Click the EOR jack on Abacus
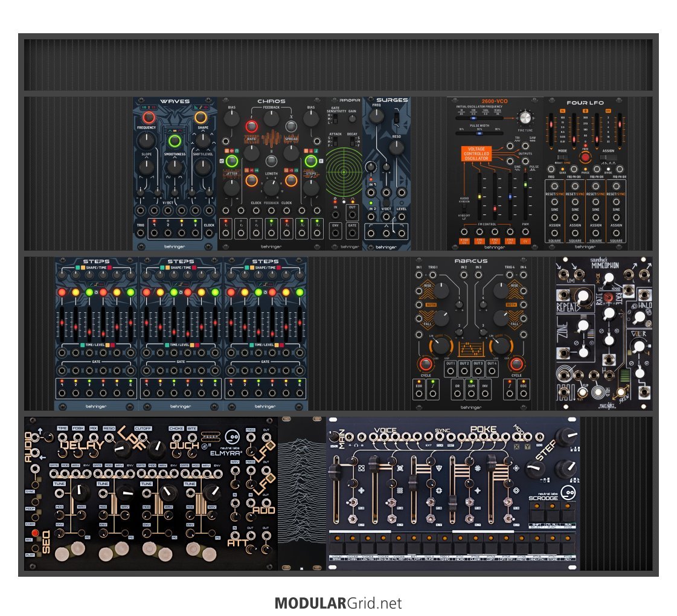Viewport: 677px width, 616px height. pos(419,394)
